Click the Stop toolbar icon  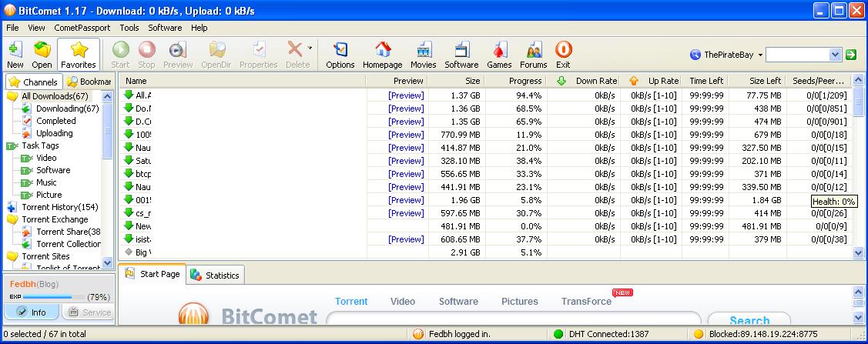point(146,50)
